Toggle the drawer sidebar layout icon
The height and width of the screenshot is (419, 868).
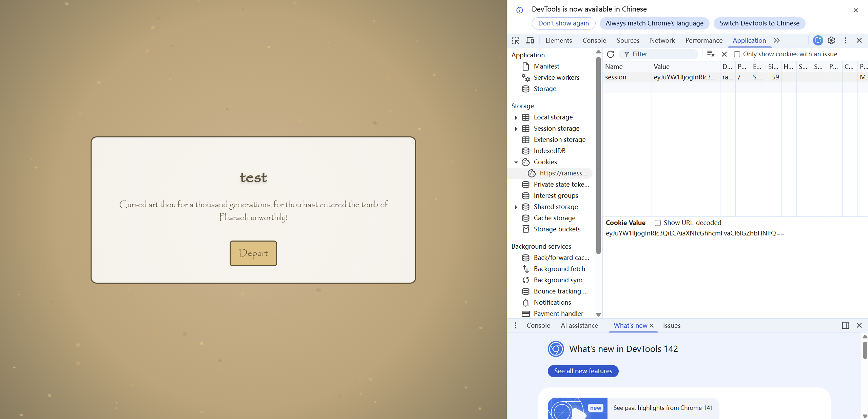click(845, 325)
